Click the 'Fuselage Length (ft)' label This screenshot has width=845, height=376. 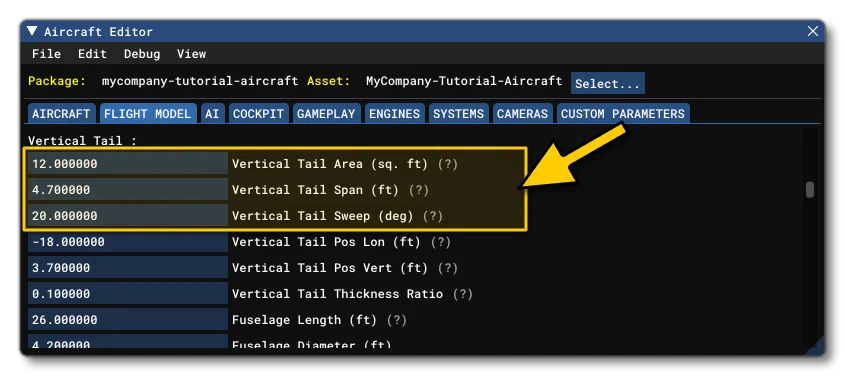(304, 319)
